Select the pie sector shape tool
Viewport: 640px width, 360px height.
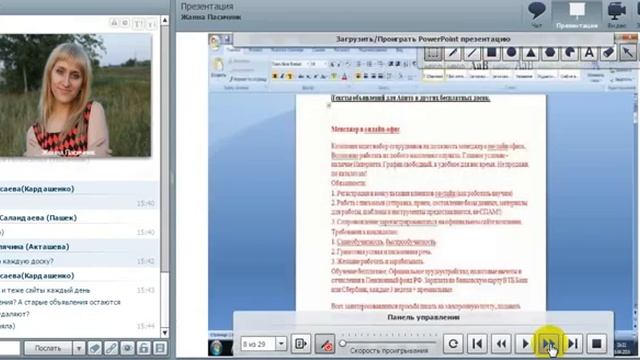570,53
